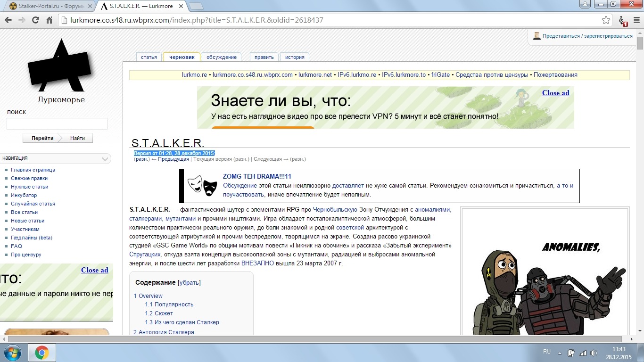Click Представиться / зарегистрироваться link
Viewport: 644px width, 362px height.
(x=587, y=36)
